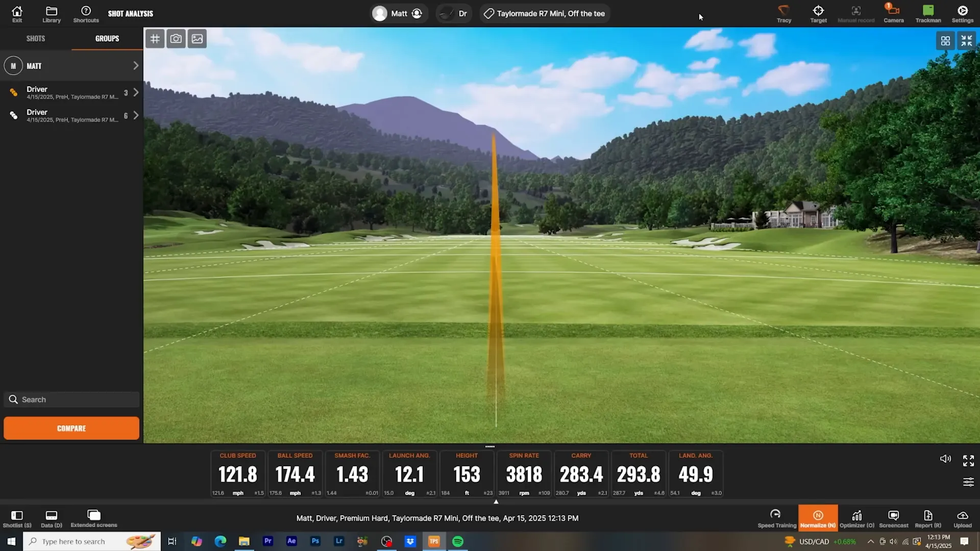The width and height of the screenshot is (980, 551).
Task: Open the Trackman status
Action: coord(927,14)
